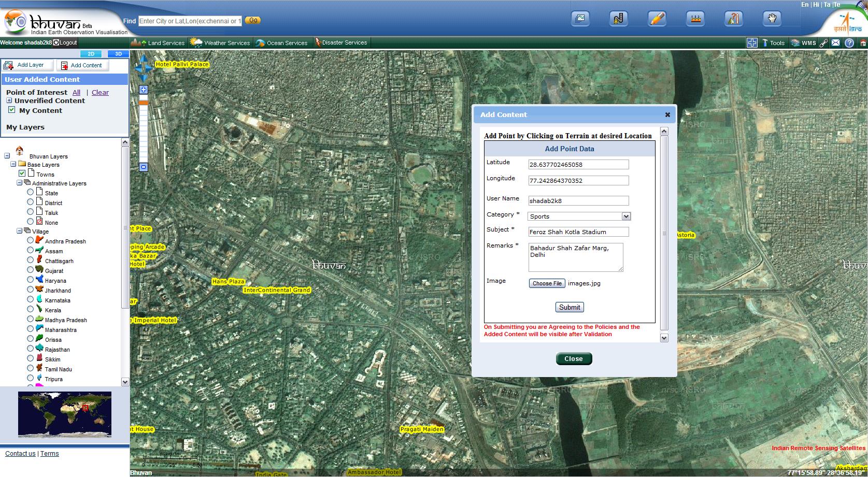
Task: Open Weather Services menu
Action: (x=220, y=43)
